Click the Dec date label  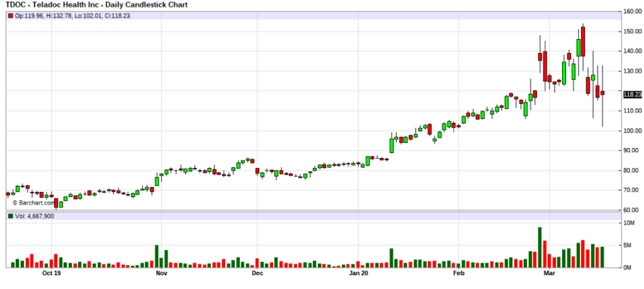tap(257, 272)
